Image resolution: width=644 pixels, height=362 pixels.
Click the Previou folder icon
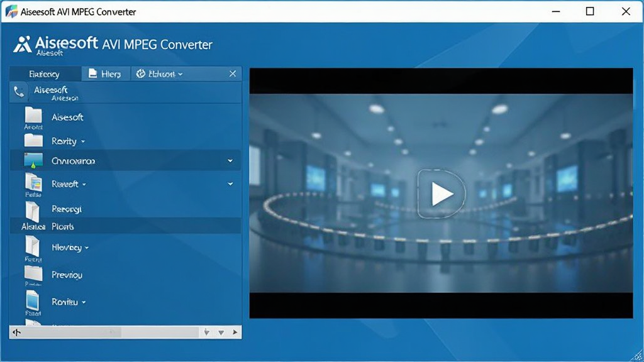click(x=33, y=273)
